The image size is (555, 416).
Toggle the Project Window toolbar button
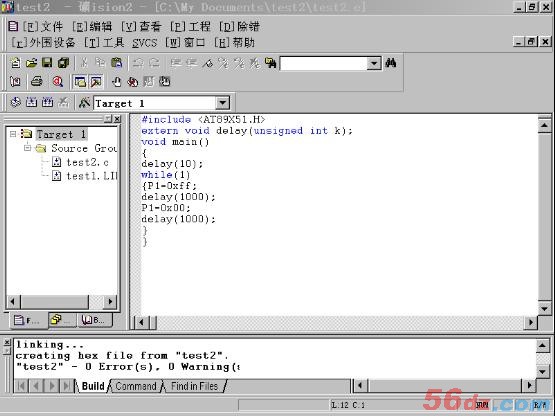80,82
